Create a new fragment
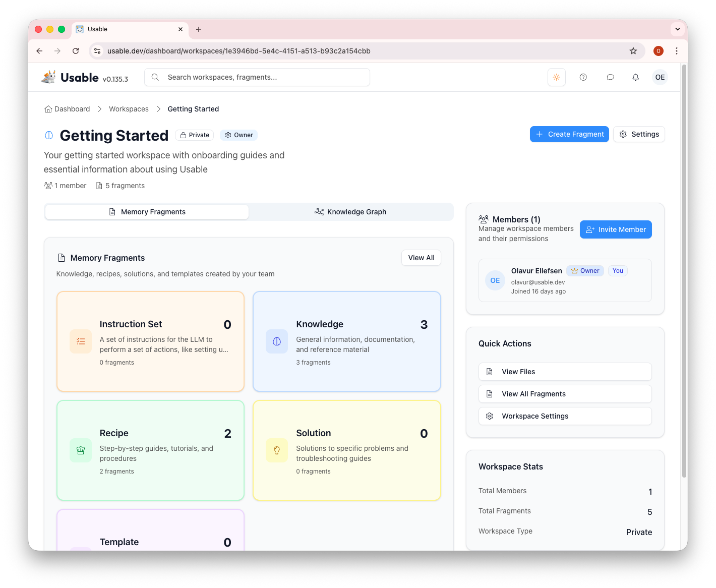Viewport: 716px width, 588px height. click(569, 134)
